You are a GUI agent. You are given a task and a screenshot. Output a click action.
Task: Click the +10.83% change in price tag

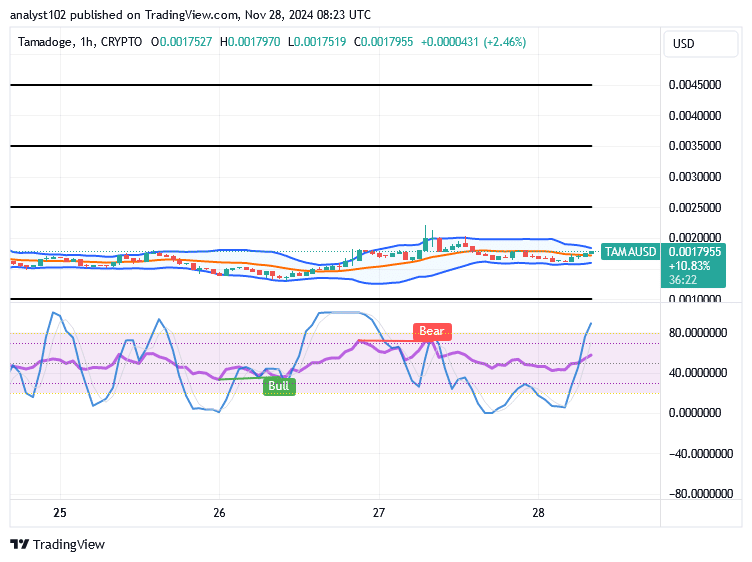click(x=690, y=266)
